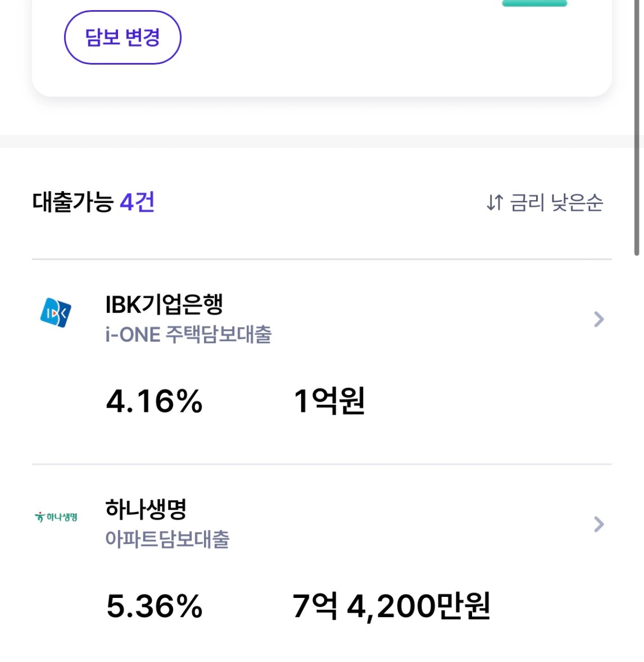Click the up-down sort arrows icon
644x662 pixels.
click(495, 202)
